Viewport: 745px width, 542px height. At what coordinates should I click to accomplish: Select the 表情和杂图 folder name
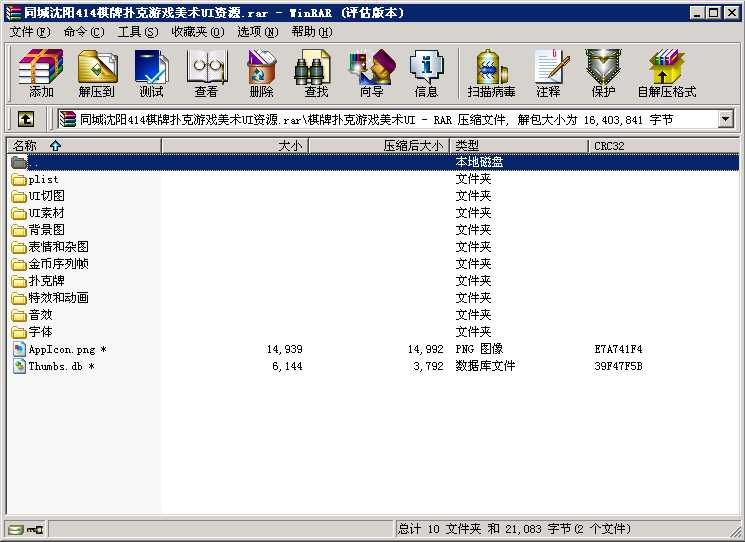(x=58, y=247)
